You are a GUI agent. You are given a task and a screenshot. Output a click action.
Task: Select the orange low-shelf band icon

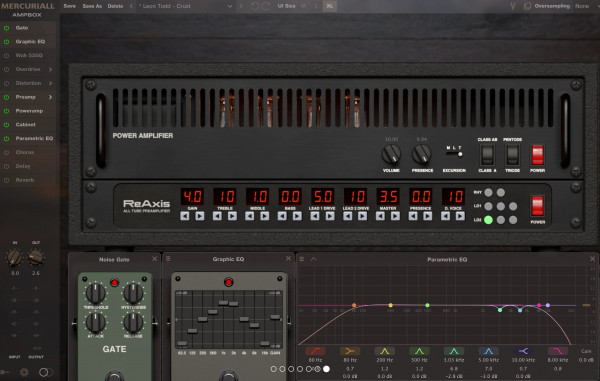(350, 351)
